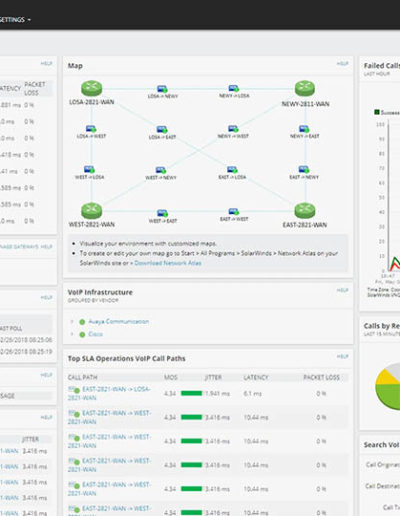Sort by the MOS column header
The width and height of the screenshot is (400, 516).
click(x=171, y=377)
